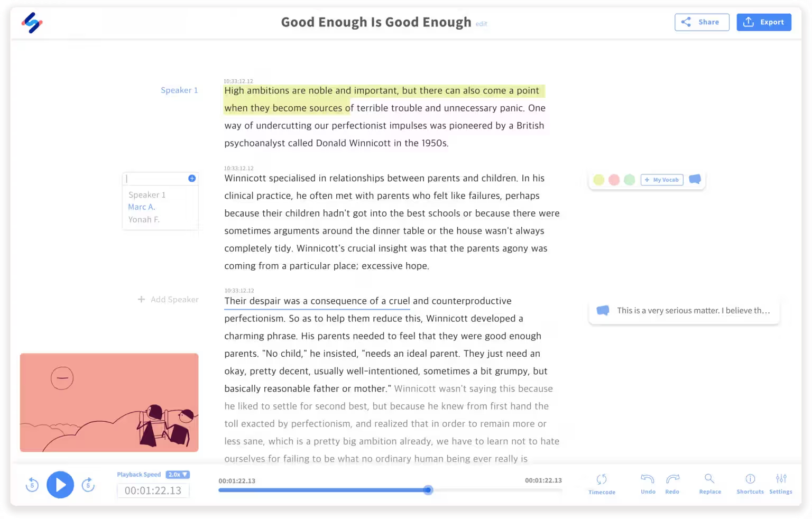Viewport: 812px width, 519px height.
Task: Click Add Speaker below the speaker list
Action: 168,299
